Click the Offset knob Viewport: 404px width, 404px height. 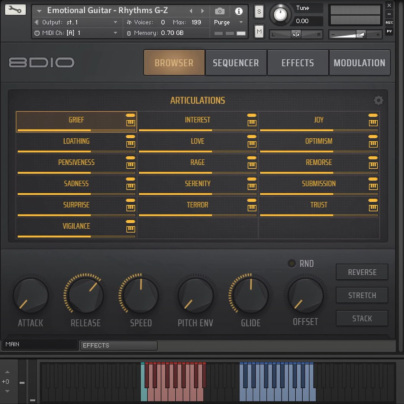pyautogui.click(x=305, y=295)
